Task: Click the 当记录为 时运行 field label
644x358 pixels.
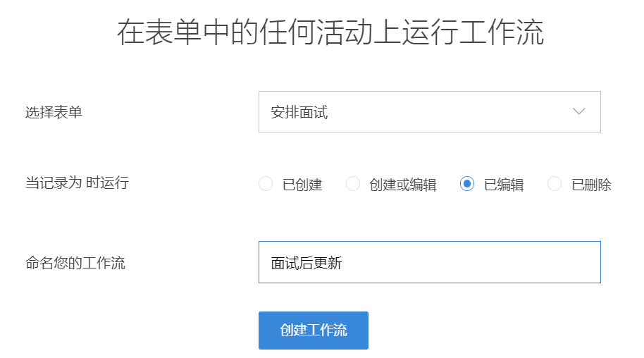Action: click(x=77, y=183)
